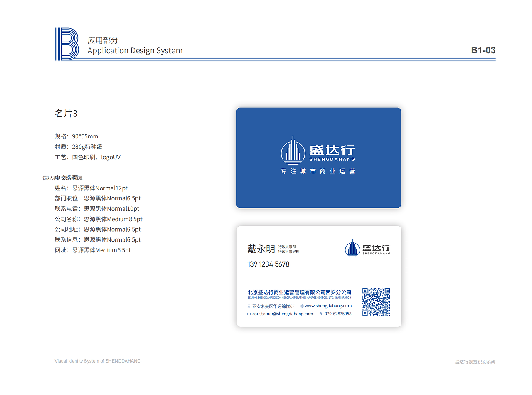Click the skyline logo emblem on blue card
532x395 pixels.
[293, 150]
